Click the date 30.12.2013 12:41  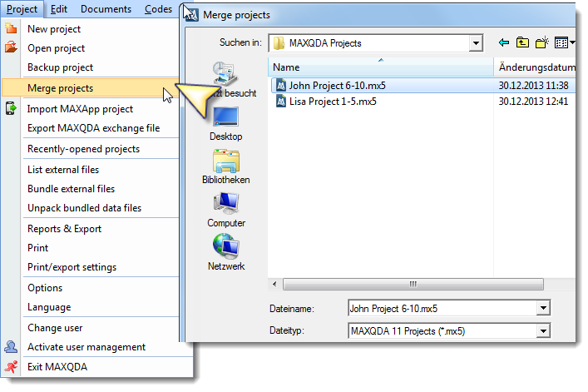coord(533,102)
